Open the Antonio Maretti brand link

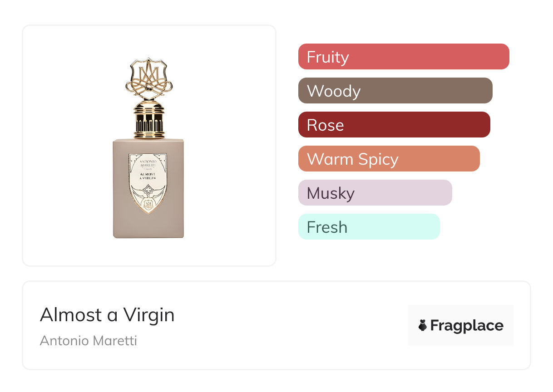click(89, 341)
